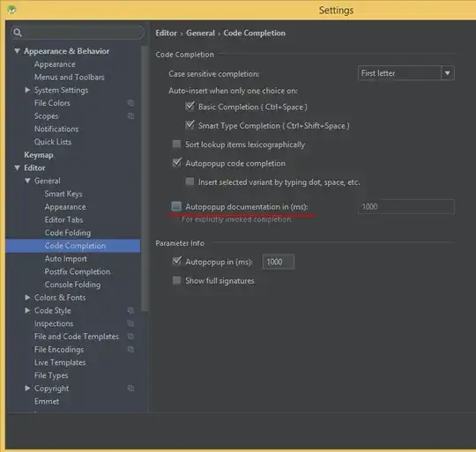Uncheck Smart Type Completion checkbox
This screenshot has height=452, width=476.
190,125
